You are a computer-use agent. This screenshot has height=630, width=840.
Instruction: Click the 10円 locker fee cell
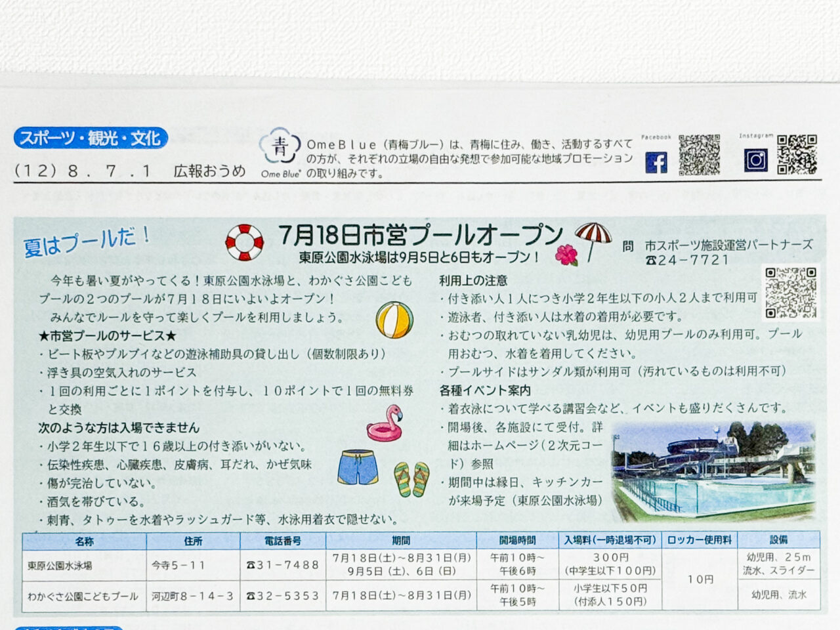tap(700, 579)
